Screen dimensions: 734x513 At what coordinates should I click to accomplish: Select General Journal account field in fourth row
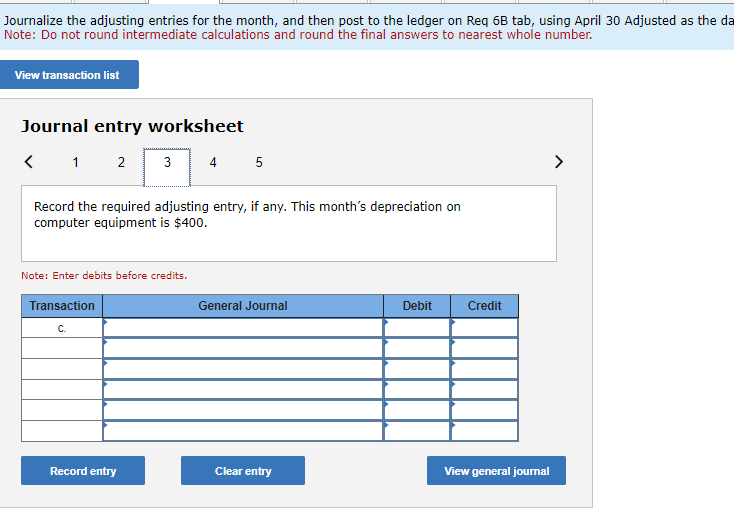click(243, 389)
